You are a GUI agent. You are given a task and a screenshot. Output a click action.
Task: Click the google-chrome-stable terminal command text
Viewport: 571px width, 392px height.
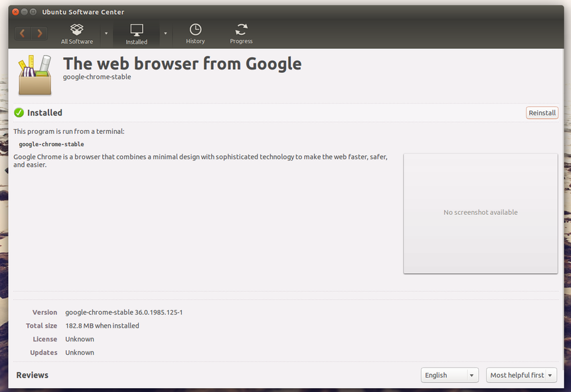[x=51, y=144]
